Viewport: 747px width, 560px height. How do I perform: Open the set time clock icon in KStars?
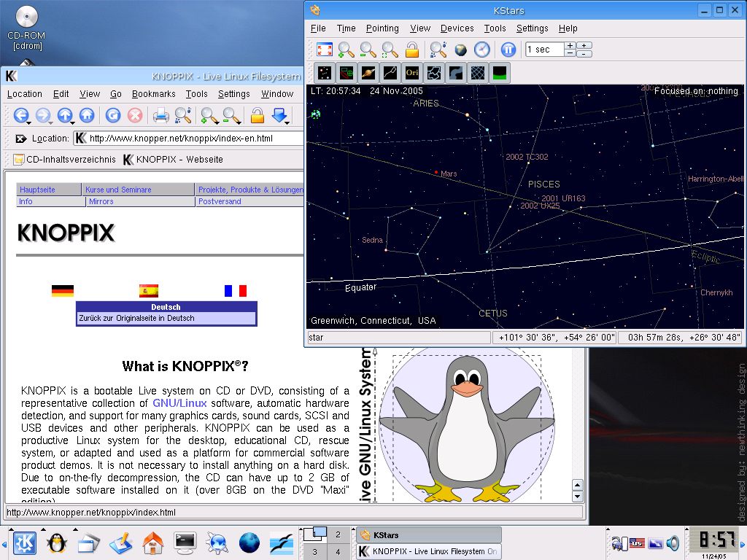482,50
